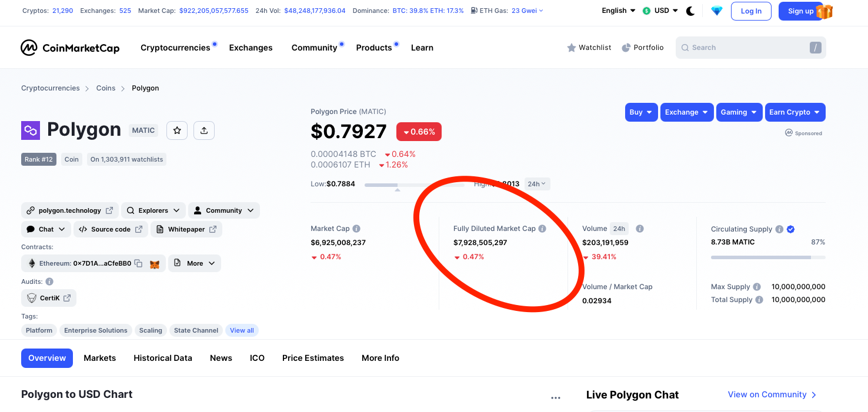Open the USD currency dropdown
Image resolution: width=868 pixels, height=412 pixels.
click(x=660, y=11)
